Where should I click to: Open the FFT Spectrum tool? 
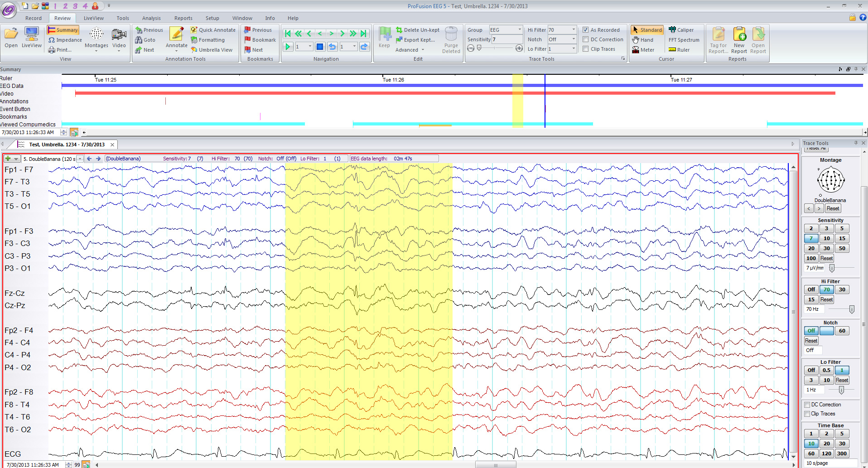coord(684,39)
